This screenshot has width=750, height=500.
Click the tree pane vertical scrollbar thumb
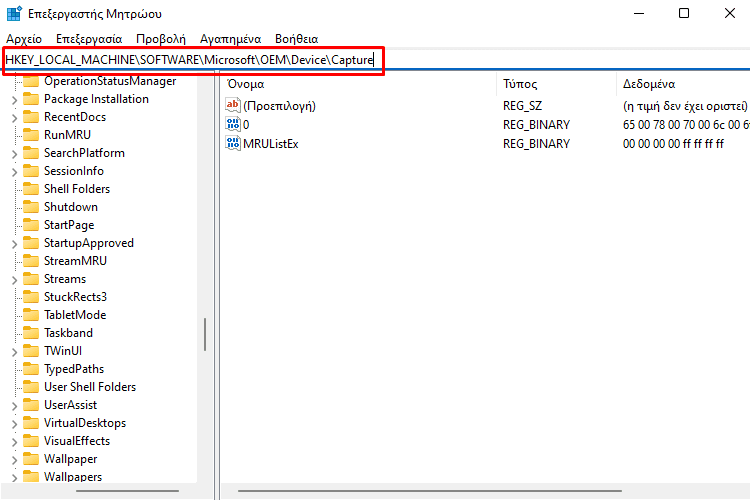point(205,334)
